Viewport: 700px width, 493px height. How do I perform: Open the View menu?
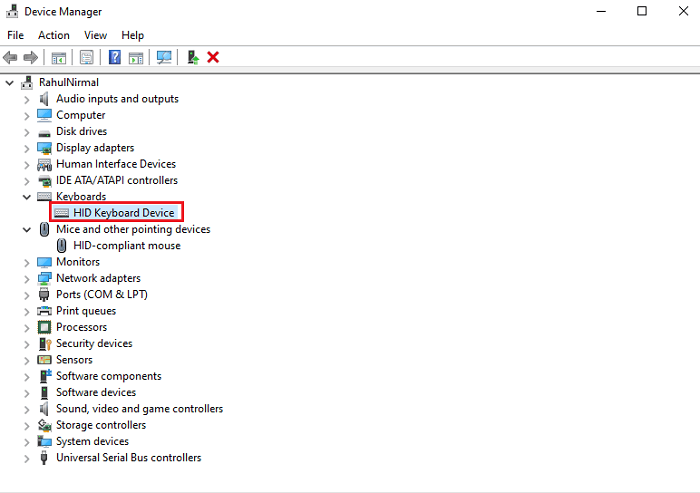96,35
